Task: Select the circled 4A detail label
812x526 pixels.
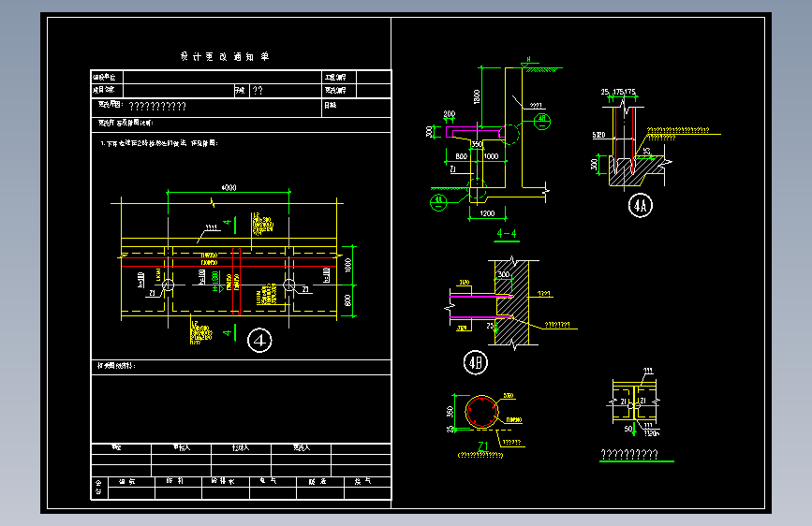Action: (640, 206)
